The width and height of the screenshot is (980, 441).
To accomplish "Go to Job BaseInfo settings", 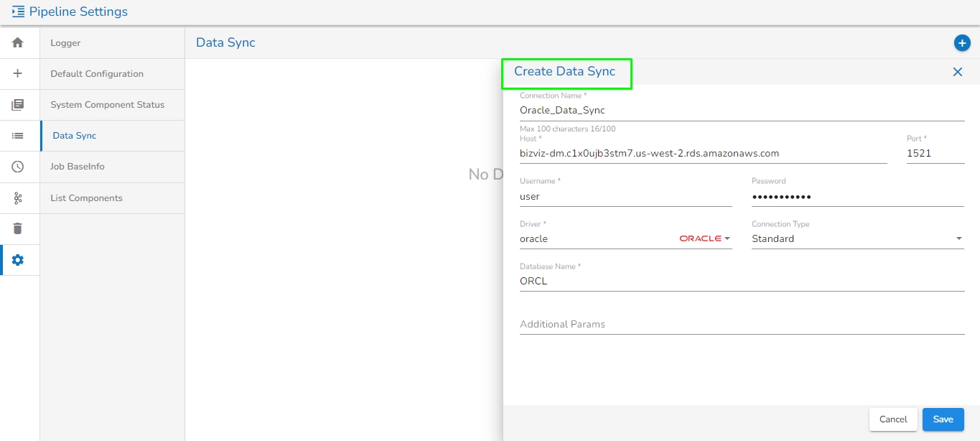I will pos(77,167).
